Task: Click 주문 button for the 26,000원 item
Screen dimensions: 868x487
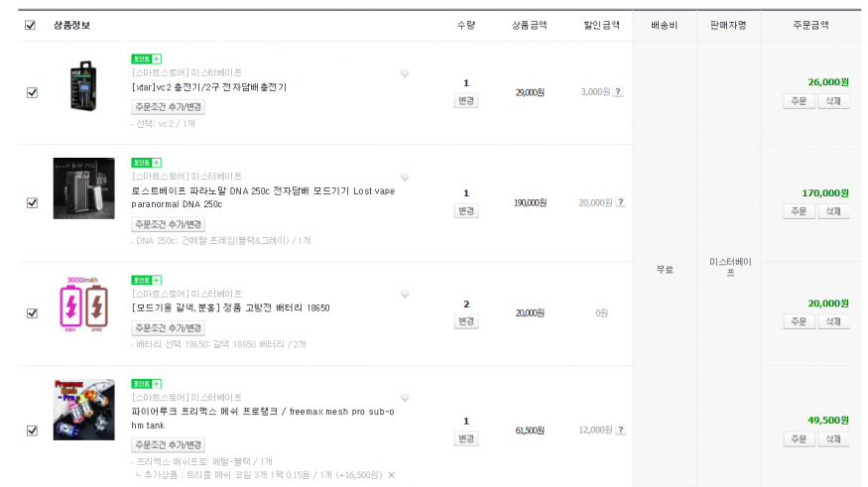Action: tap(798, 101)
